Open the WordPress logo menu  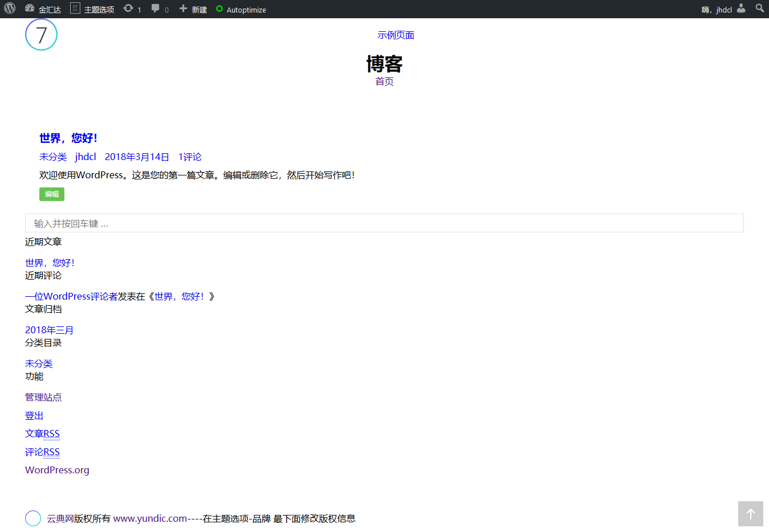[x=9, y=9]
